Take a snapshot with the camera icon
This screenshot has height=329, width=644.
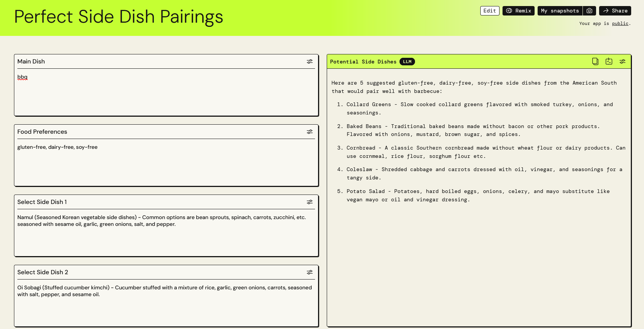pyautogui.click(x=589, y=11)
